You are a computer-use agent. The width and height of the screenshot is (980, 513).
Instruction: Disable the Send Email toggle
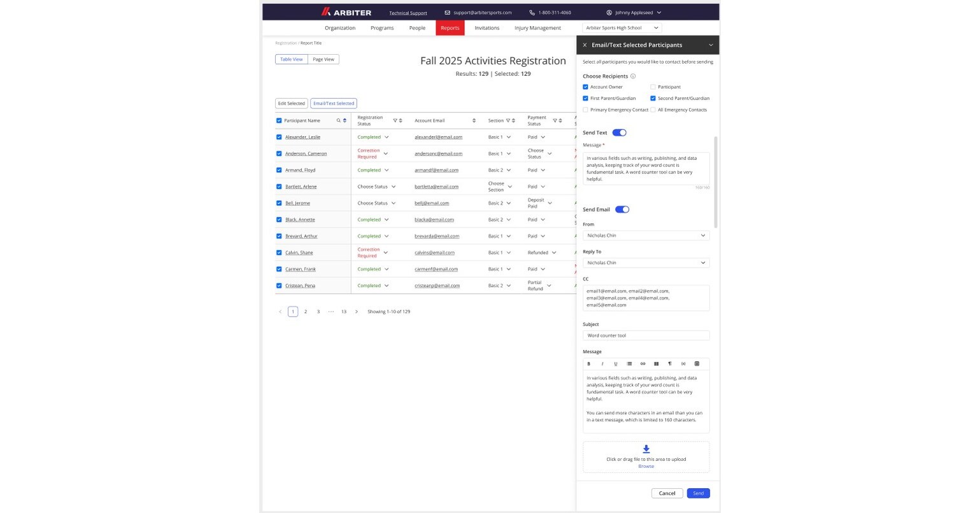tap(621, 209)
